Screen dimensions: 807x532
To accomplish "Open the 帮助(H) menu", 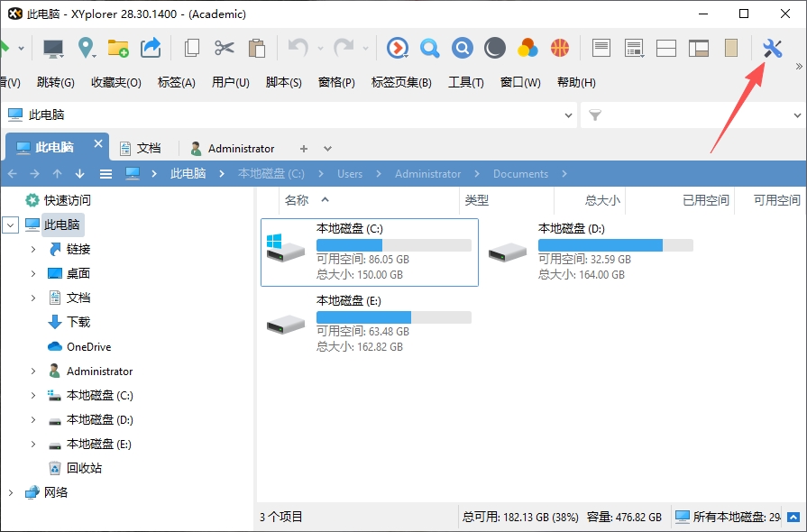I will 576,82.
